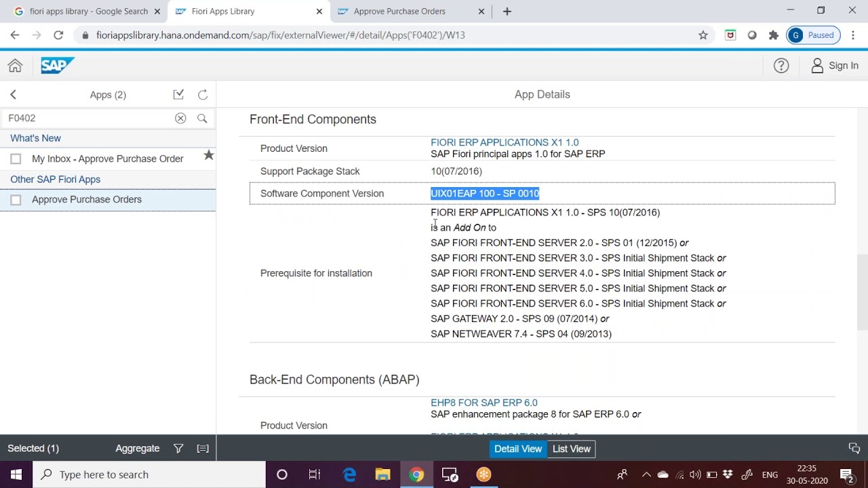The height and width of the screenshot is (488, 868).
Task: Open FIORI ERP APPLICATIONS X1 1.0 link
Action: [x=505, y=142]
